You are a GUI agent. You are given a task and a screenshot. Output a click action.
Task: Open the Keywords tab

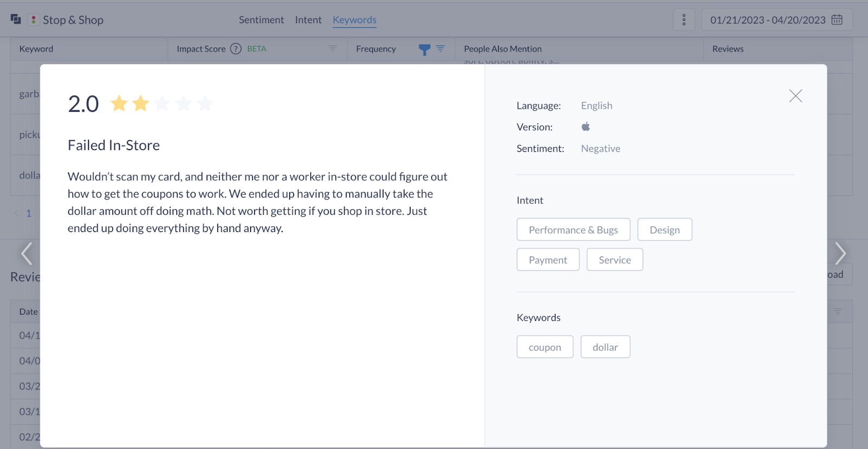click(x=355, y=20)
